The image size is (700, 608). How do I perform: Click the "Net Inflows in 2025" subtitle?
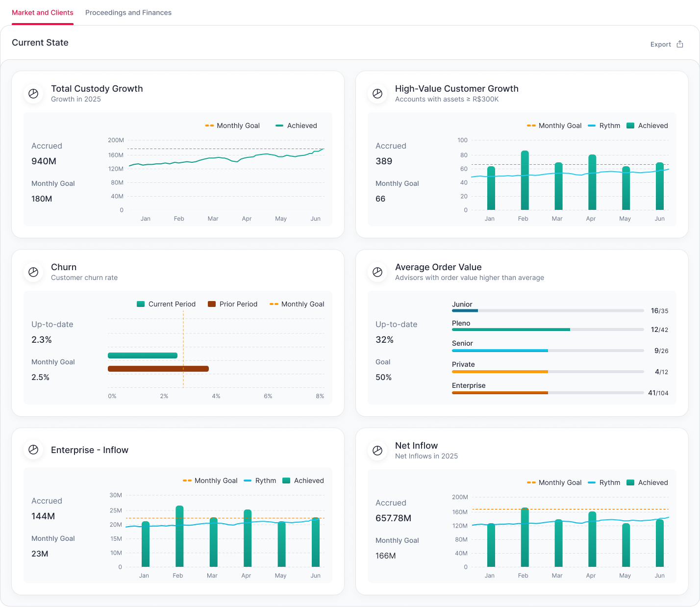click(x=426, y=456)
